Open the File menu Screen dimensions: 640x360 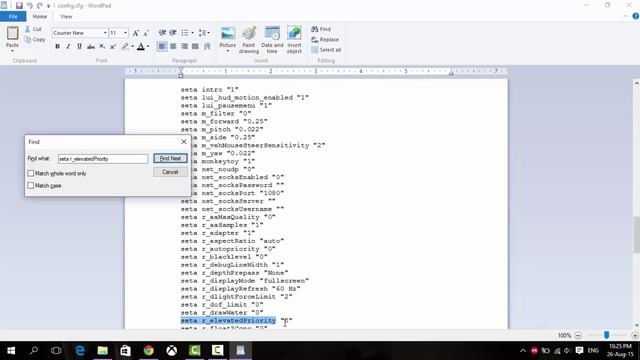pos(13,17)
